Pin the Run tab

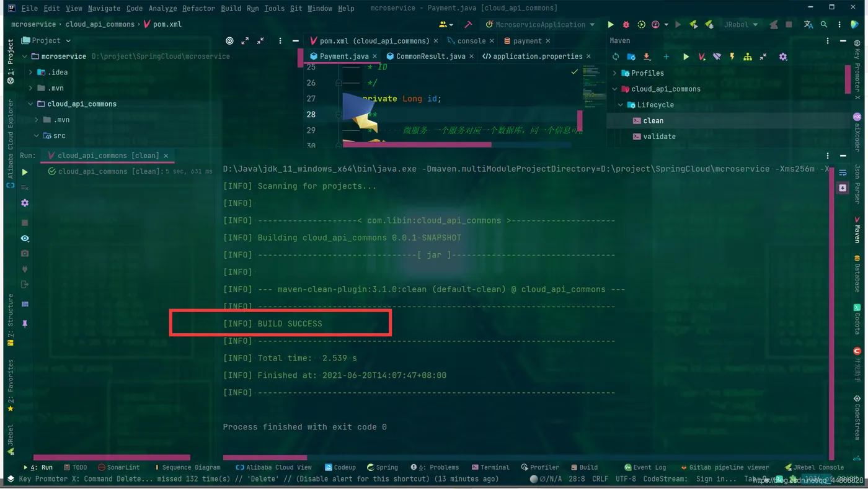click(25, 324)
